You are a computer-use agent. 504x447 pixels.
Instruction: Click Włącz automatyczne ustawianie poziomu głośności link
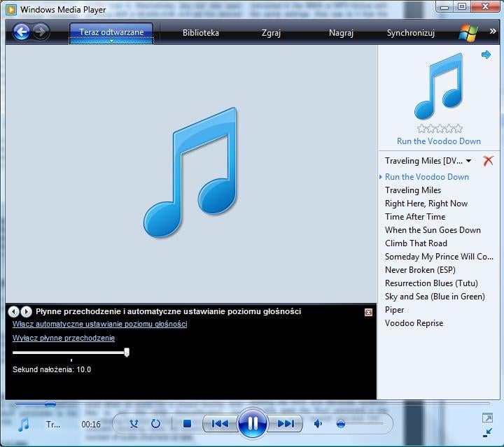[x=99, y=324]
